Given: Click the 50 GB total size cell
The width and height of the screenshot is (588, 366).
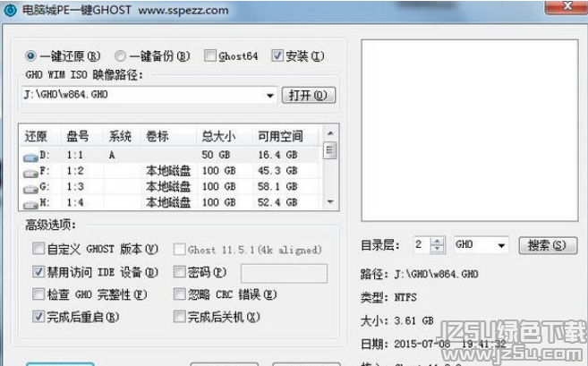Looking at the screenshot, I should [x=216, y=155].
